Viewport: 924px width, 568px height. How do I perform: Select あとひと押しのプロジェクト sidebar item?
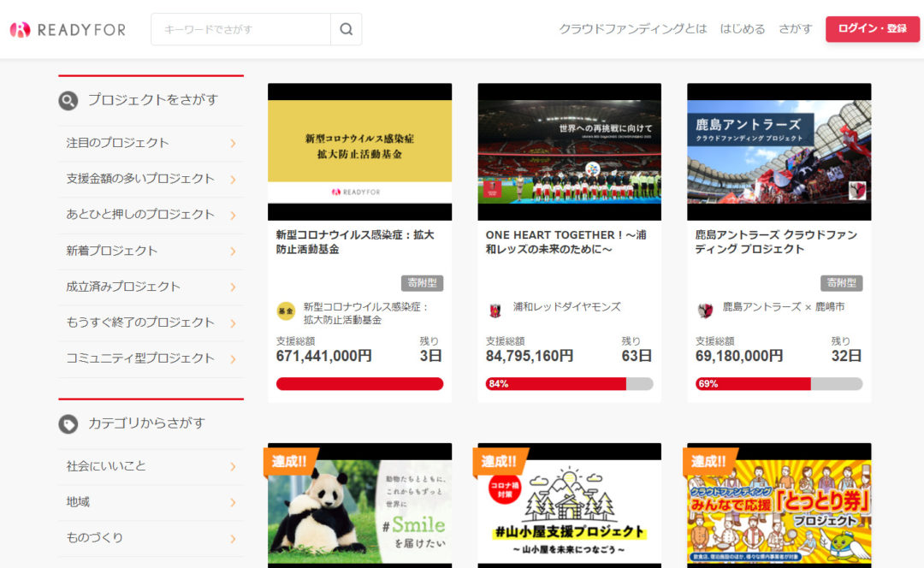[151, 215]
